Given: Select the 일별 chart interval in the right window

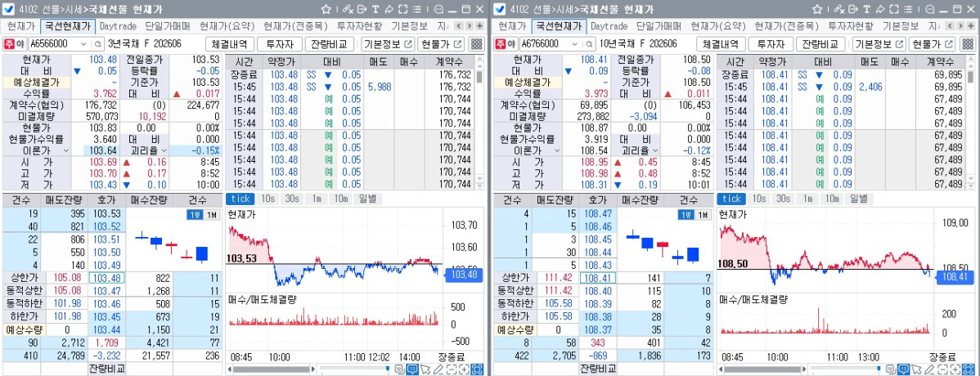Looking at the screenshot, I should click(x=858, y=199).
